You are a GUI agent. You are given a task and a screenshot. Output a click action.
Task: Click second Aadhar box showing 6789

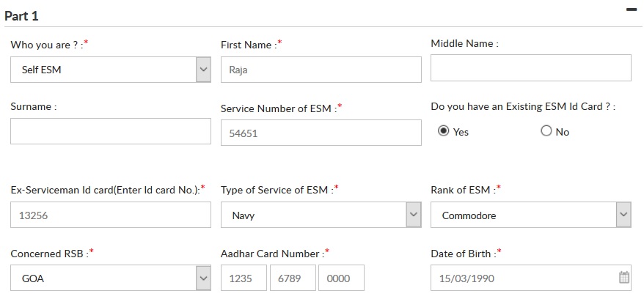tap(293, 278)
